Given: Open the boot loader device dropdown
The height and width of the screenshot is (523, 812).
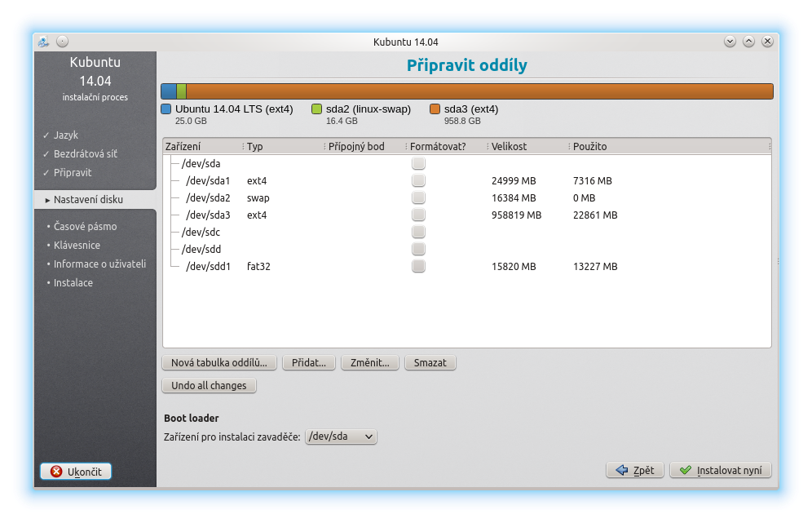Looking at the screenshot, I should [x=342, y=437].
